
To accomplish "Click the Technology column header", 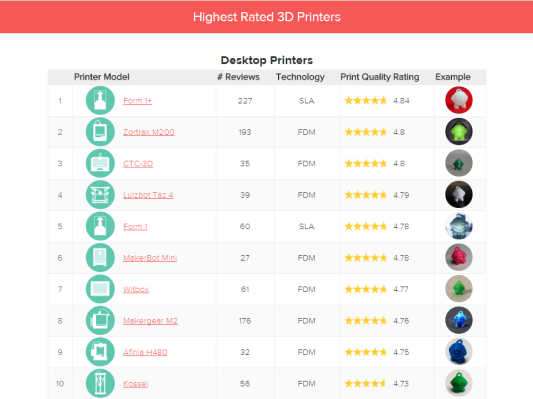I will 300,77.
